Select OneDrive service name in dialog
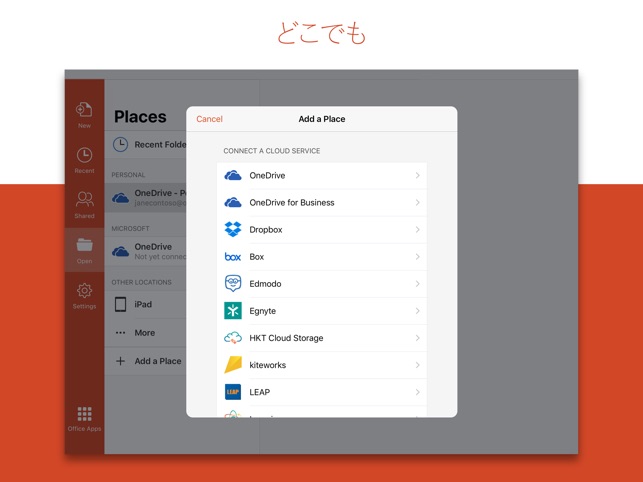The height and width of the screenshot is (482, 643). tap(267, 176)
